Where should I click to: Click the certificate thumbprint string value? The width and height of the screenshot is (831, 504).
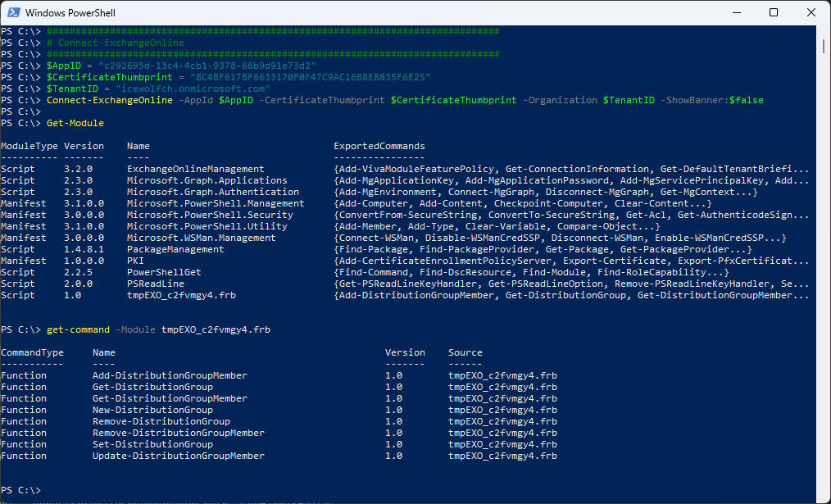point(310,77)
